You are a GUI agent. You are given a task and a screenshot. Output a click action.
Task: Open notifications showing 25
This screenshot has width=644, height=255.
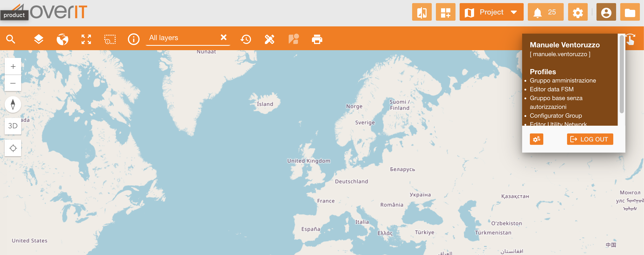(546, 12)
